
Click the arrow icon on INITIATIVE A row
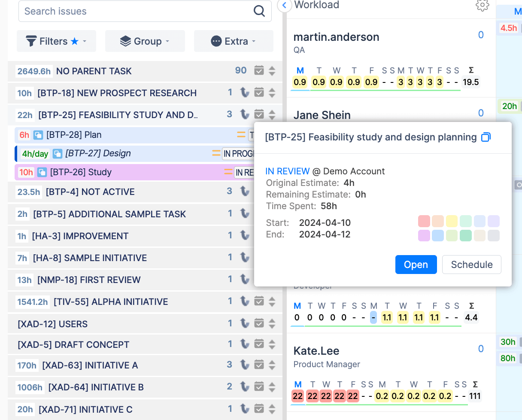click(245, 365)
